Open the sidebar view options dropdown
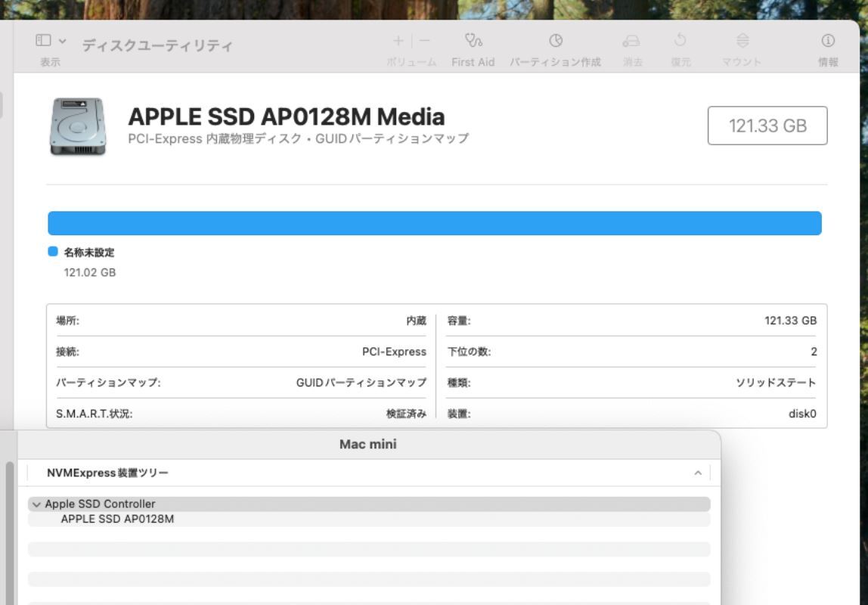868x605 pixels. click(x=51, y=40)
